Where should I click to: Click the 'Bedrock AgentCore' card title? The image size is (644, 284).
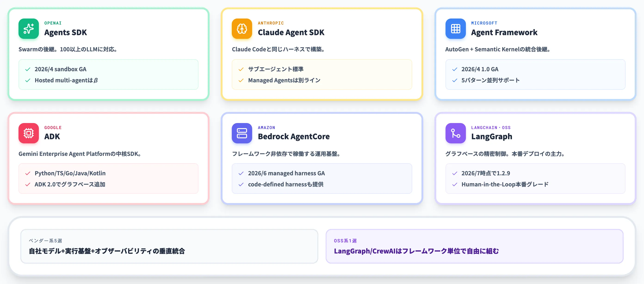coord(294,136)
